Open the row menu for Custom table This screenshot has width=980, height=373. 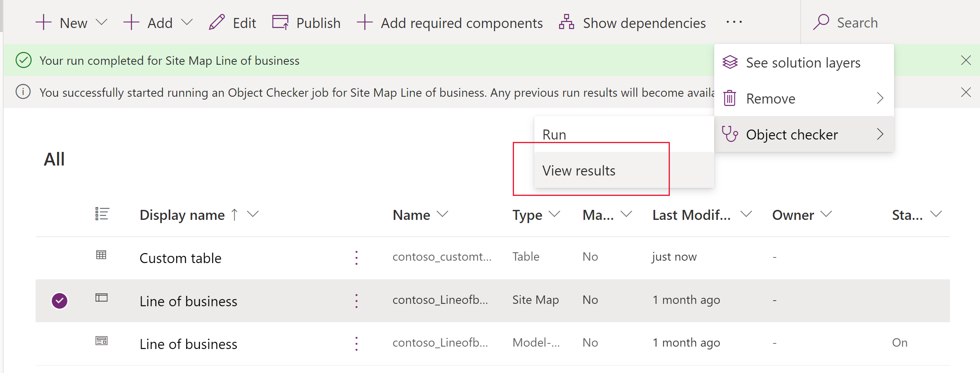(x=356, y=257)
